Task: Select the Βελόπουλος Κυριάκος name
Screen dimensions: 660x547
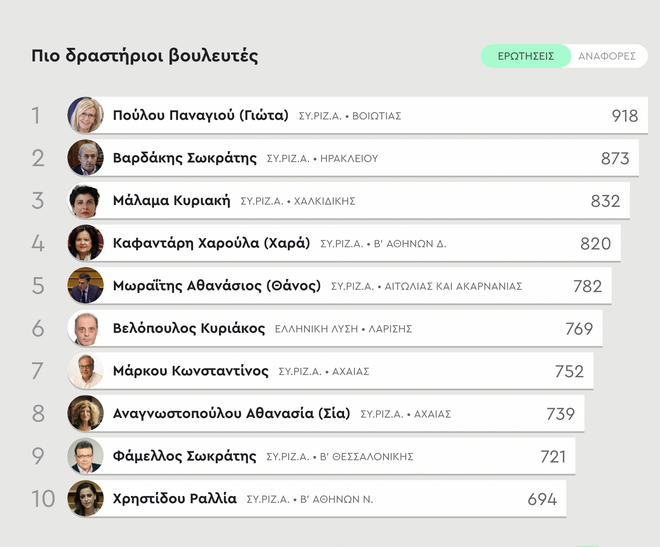Action: (x=189, y=329)
